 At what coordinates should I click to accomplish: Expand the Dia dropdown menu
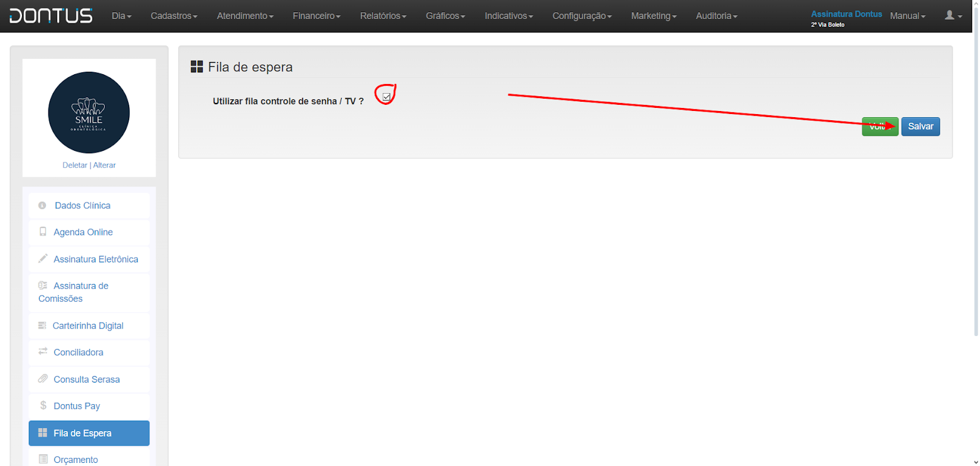point(121,16)
